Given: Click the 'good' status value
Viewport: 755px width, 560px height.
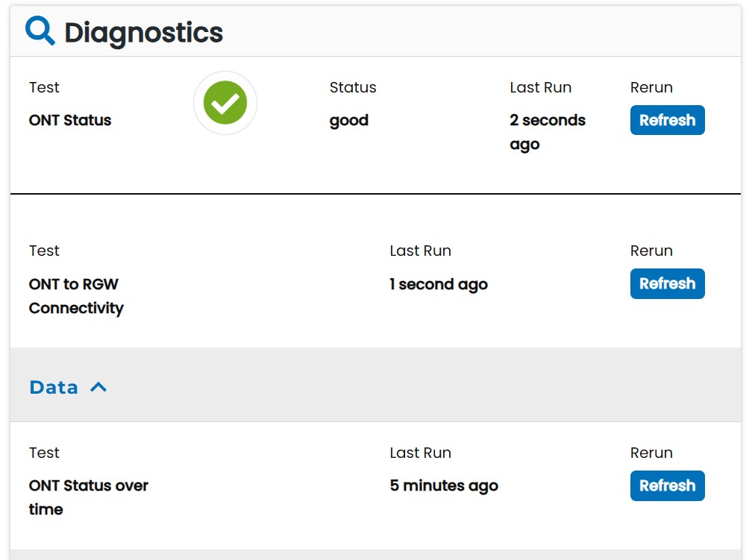Looking at the screenshot, I should click(349, 120).
